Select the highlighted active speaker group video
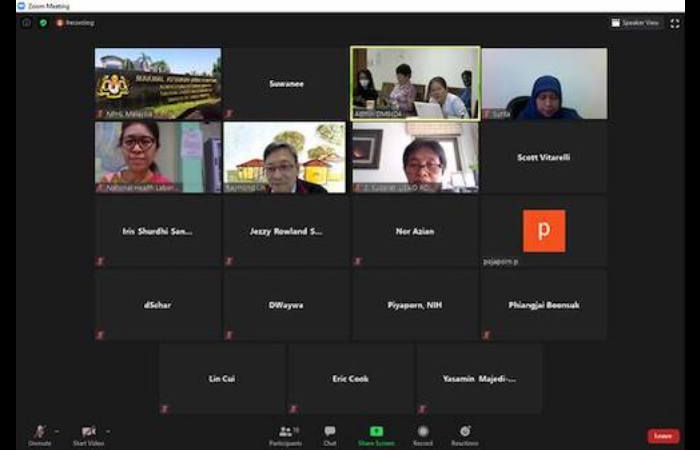 415,83
